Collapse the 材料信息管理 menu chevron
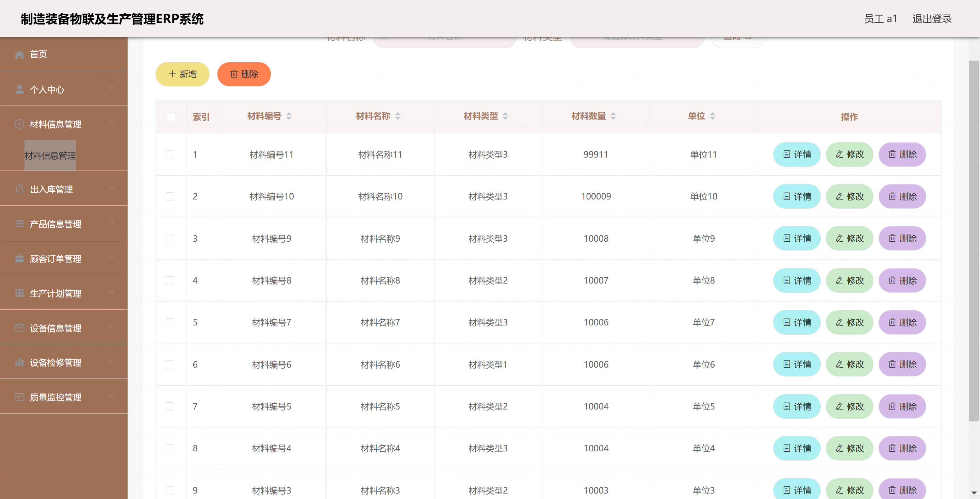This screenshot has width=980, height=499. click(x=112, y=123)
